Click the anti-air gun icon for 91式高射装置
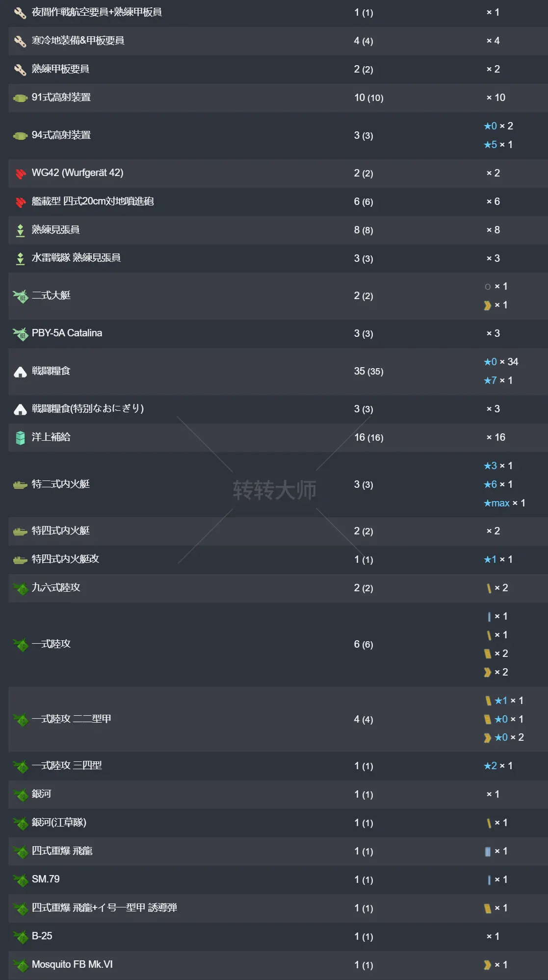 tap(20, 98)
